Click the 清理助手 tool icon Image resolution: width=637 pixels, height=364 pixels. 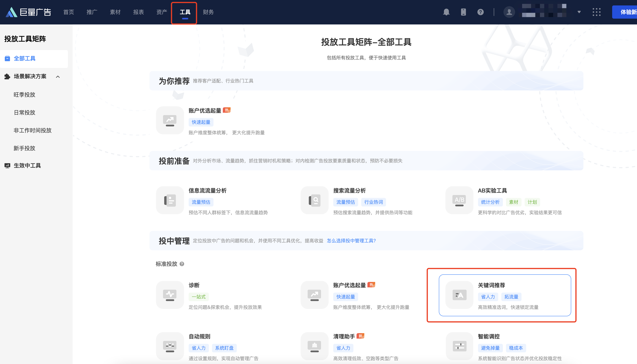coord(314,346)
